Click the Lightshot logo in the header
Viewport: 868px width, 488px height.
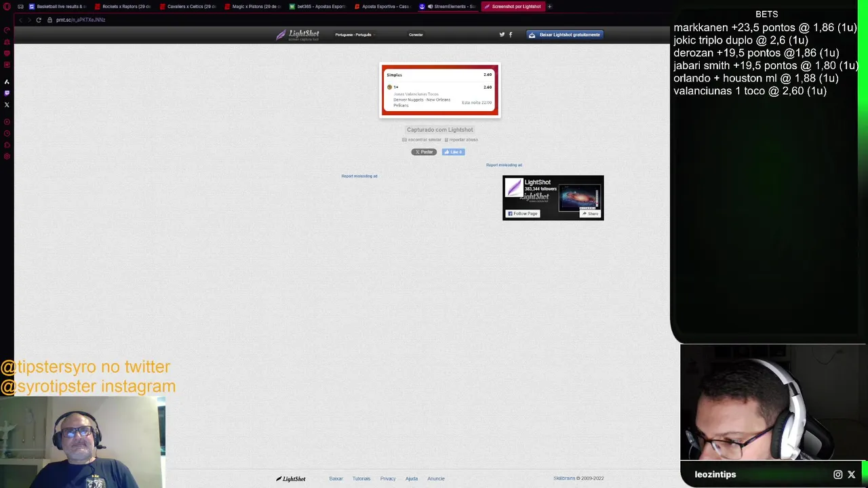(298, 35)
